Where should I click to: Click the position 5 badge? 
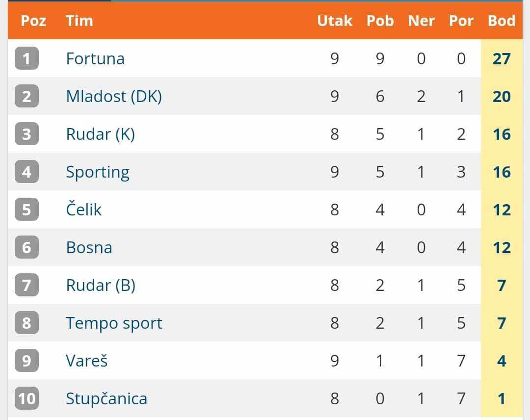(26, 210)
